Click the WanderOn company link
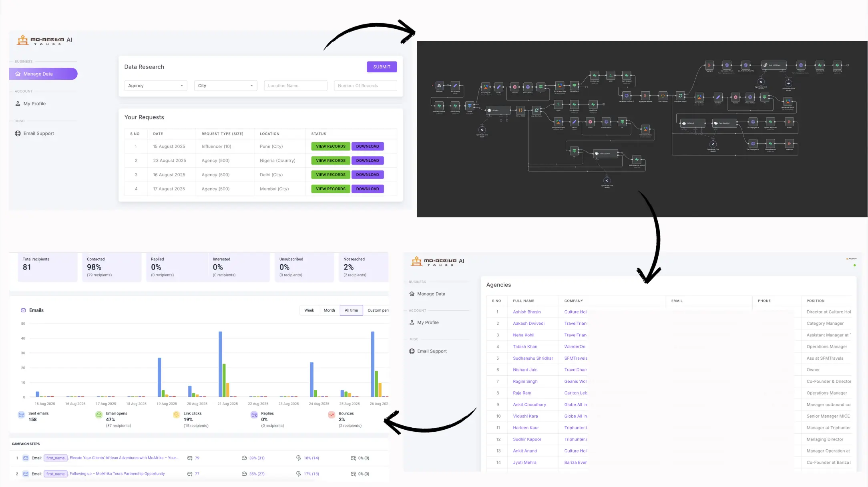 click(x=575, y=347)
